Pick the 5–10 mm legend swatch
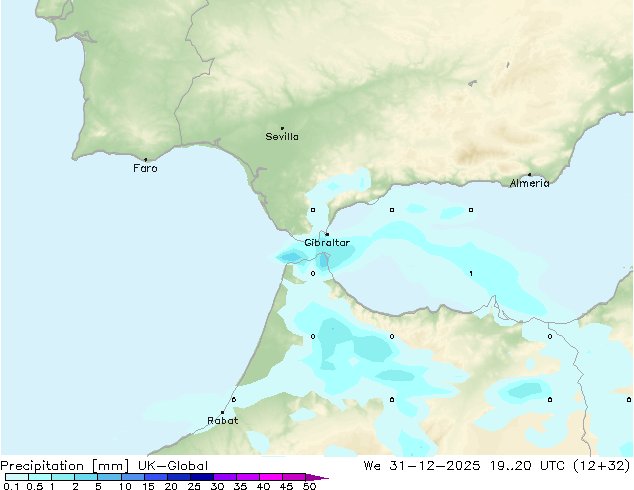Screen dimensions: 634x490 pyautogui.click(x=109, y=477)
